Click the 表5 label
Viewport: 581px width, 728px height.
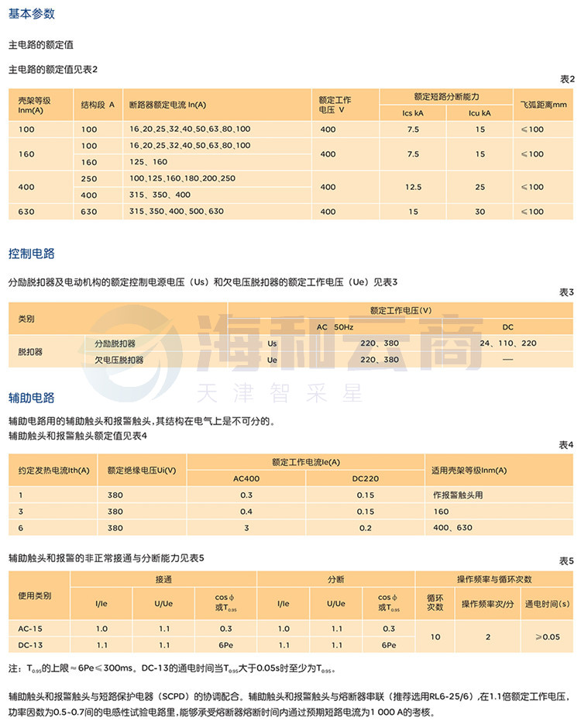(x=566, y=561)
